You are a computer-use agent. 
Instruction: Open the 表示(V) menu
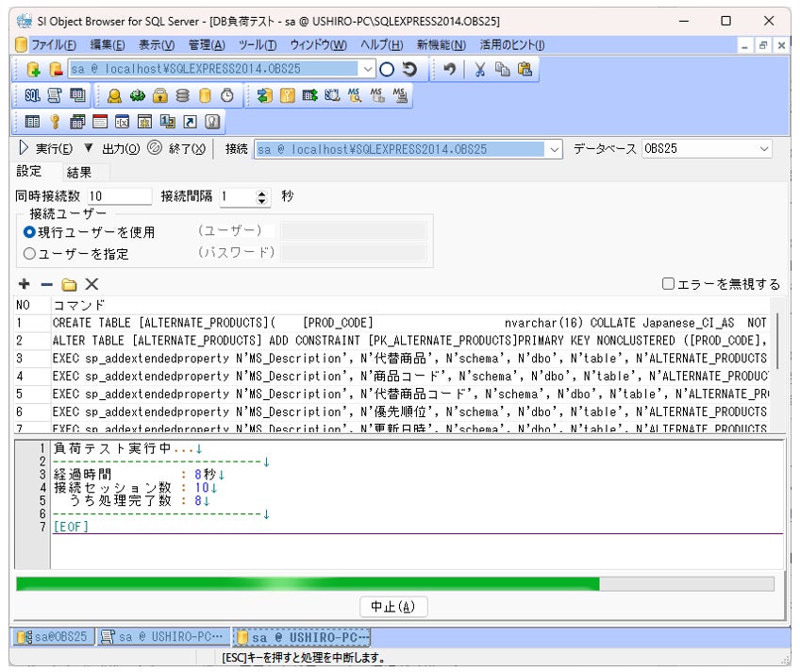[x=157, y=45]
